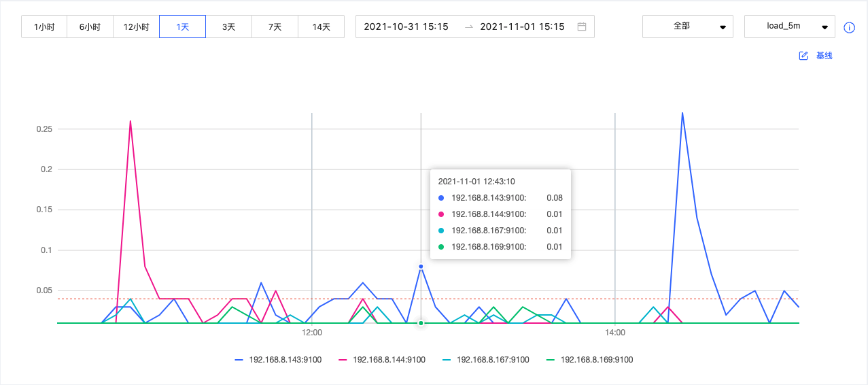The height and width of the screenshot is (385, 868).
Task: Click the end date 2021-11-01 15:15 field
Action: 522,27
